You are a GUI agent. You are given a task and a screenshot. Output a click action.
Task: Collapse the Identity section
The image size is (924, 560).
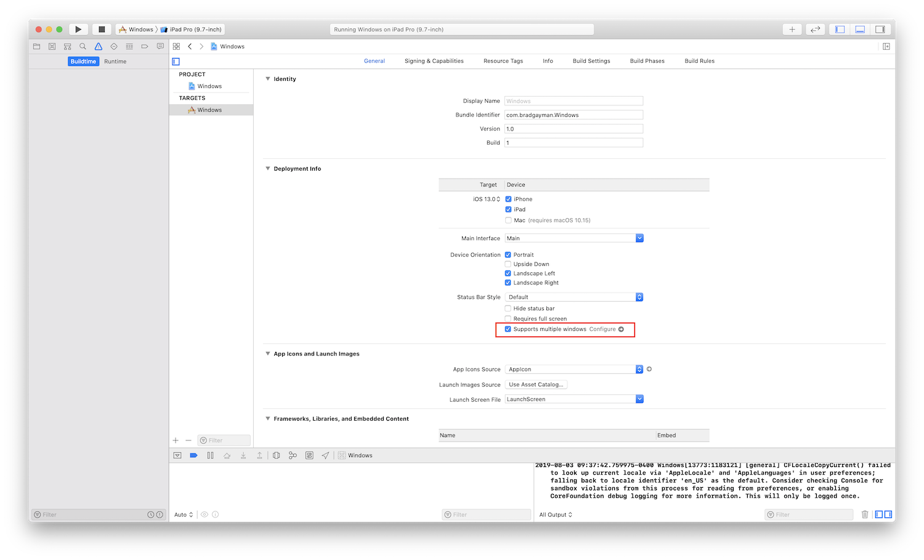pyautogui.click(x=267, y=79)
